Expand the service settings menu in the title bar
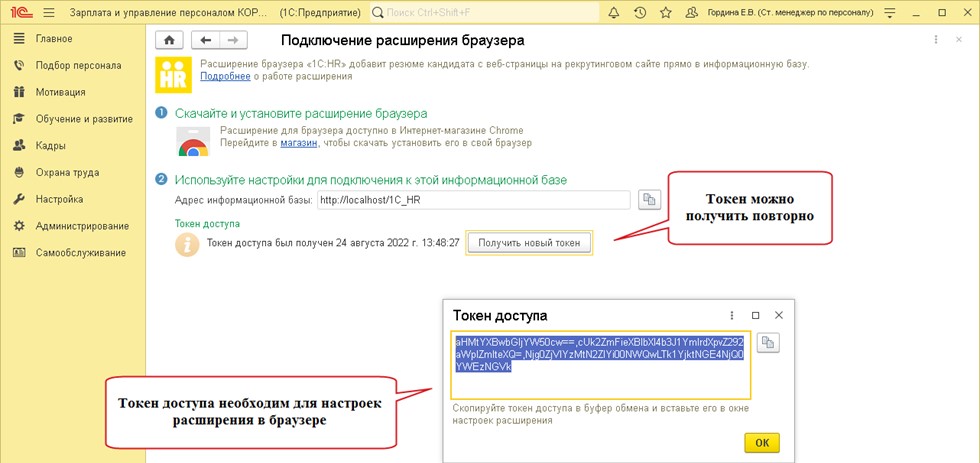 891,12
